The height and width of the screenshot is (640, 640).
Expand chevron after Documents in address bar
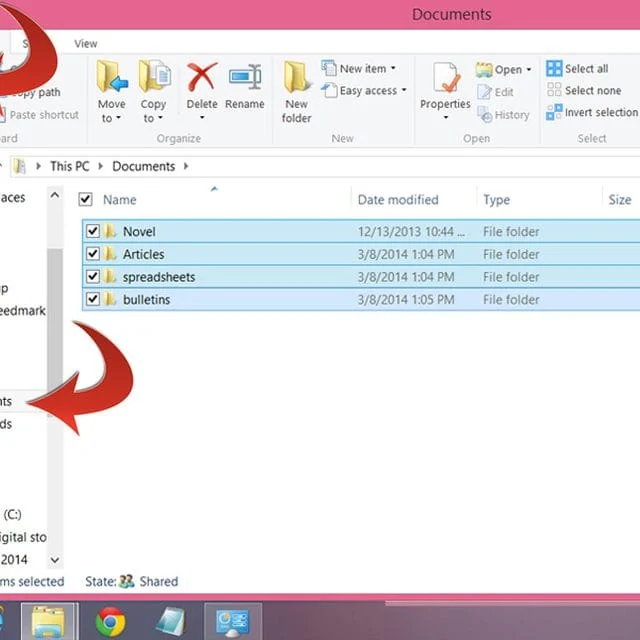[x=186, y=166]
